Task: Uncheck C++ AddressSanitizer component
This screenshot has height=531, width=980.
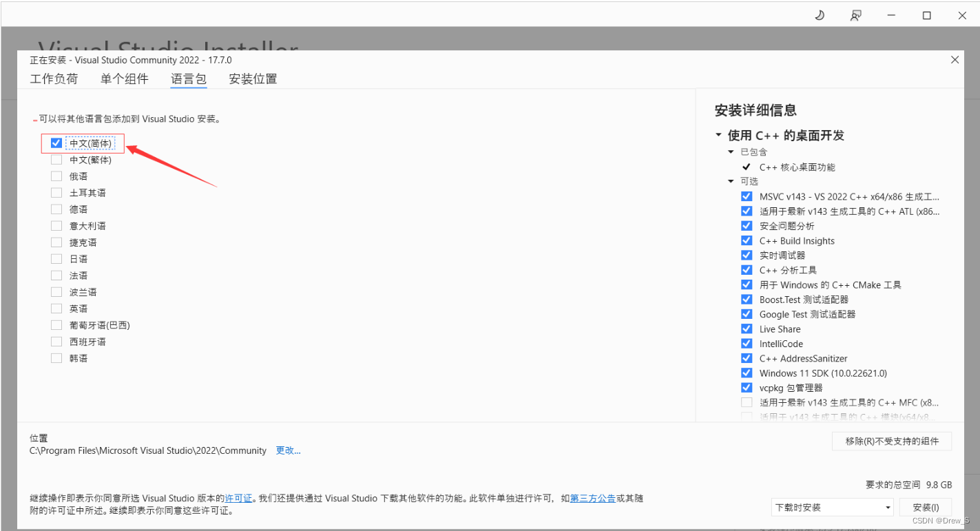Action: pos(747,358)
